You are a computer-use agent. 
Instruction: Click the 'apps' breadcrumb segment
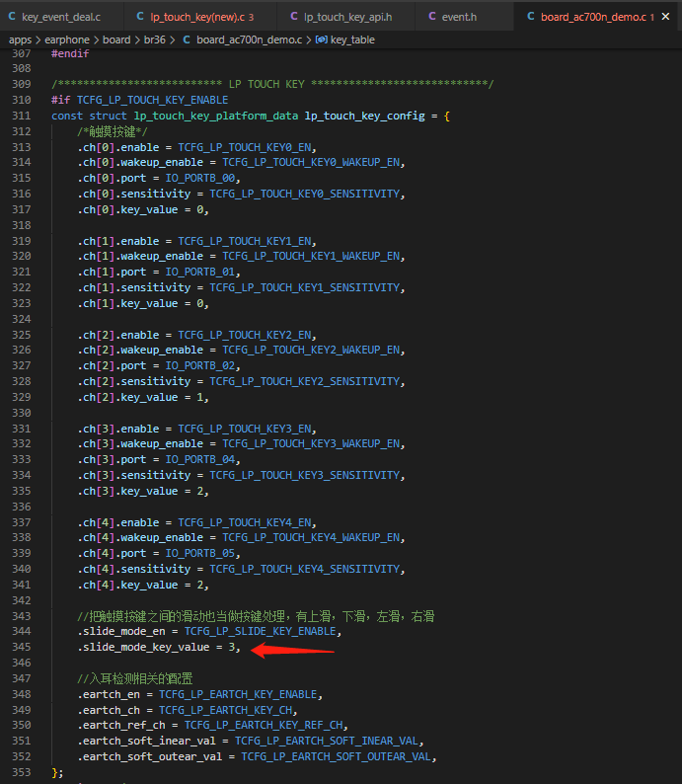[x=20, y=40]
